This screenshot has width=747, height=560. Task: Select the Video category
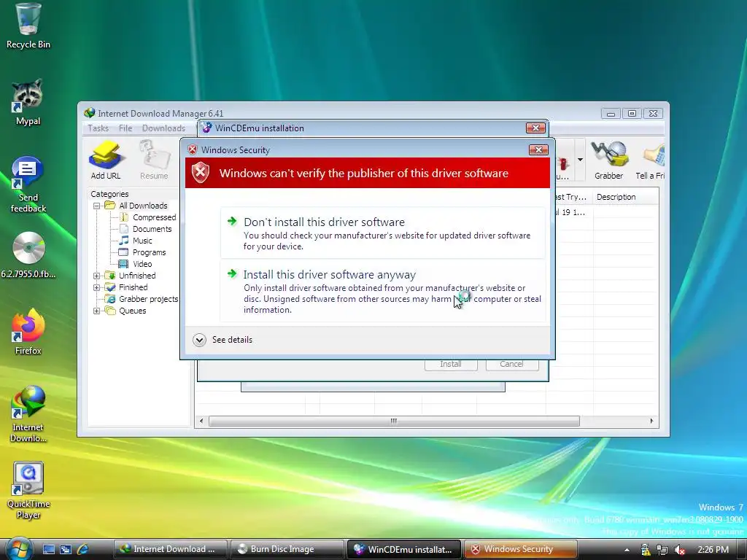pos(142,264)
